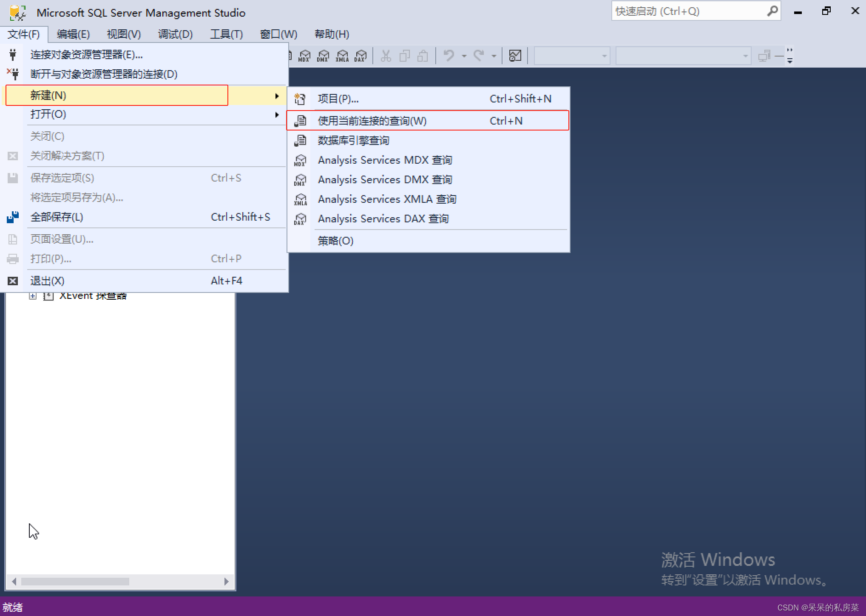This screenshot has height=616, width=866.
Task: Choose Analysis Services MDX 查询
Action: [428, 160]
